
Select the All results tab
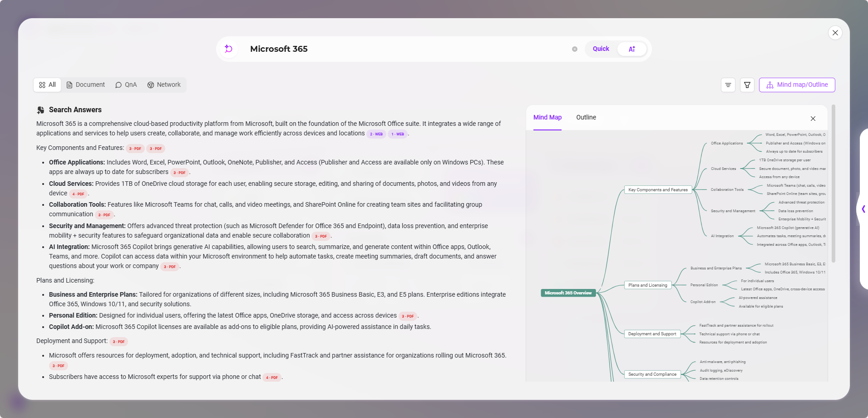[47, 85]
